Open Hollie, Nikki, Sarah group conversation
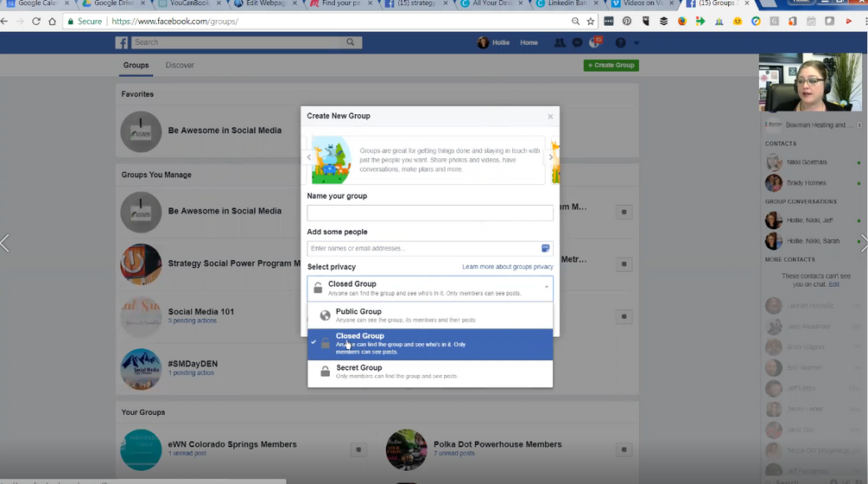The width and height of the screenshot is (868, 484). click(812, 241)
